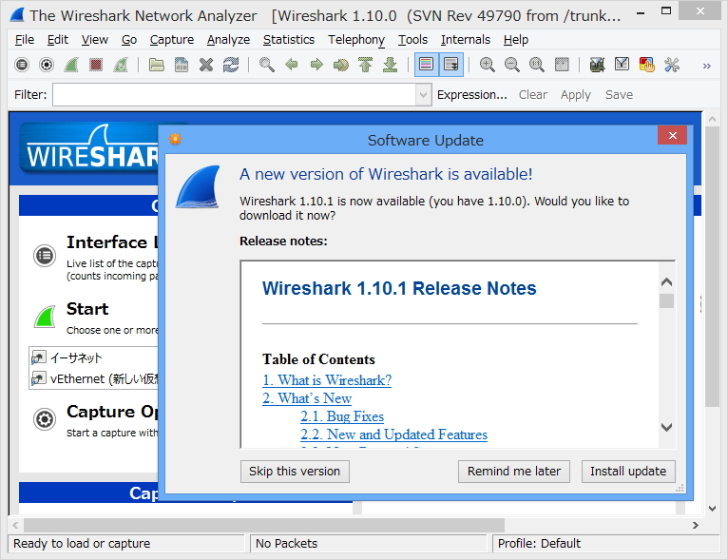728x560 pixels.
Task: Open preferences tools icon
Action: (x=672, y=65)
